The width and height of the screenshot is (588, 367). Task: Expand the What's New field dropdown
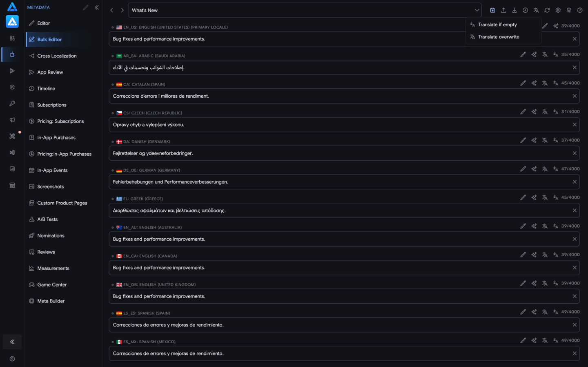coord(477,10)
